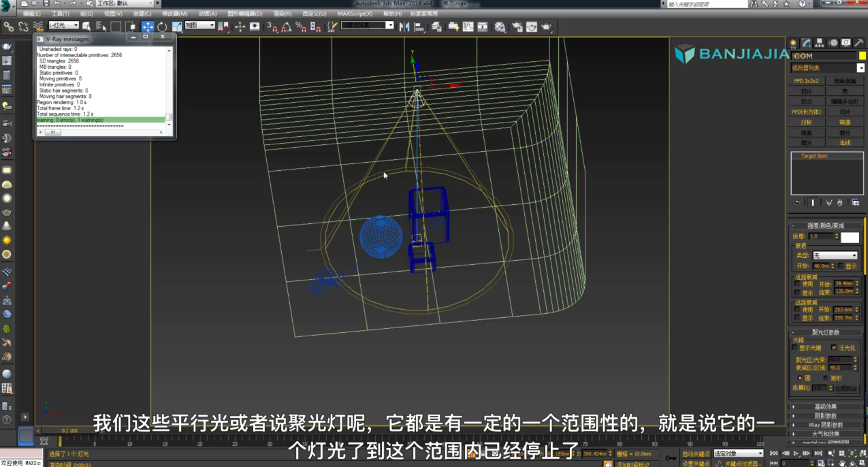Open the Render Setup icon

(x=517, y=27)
